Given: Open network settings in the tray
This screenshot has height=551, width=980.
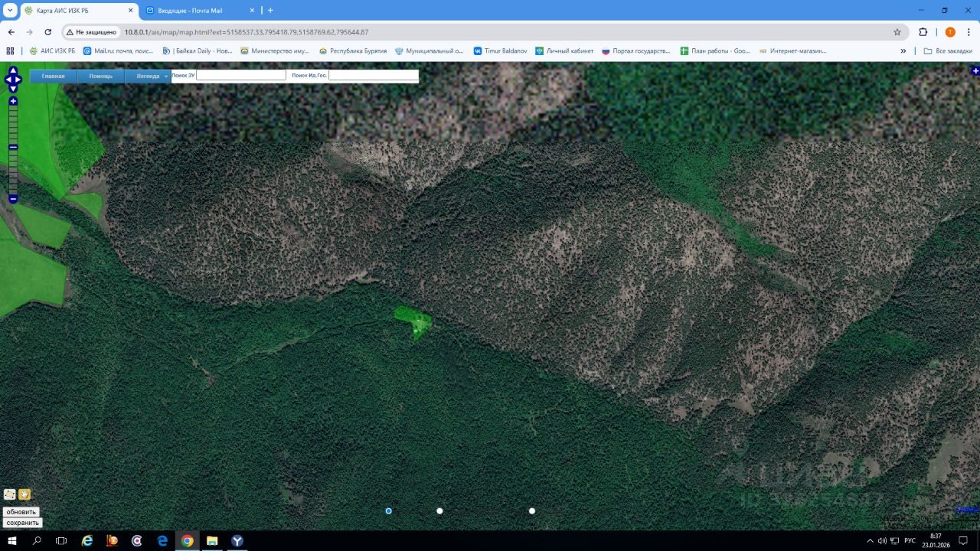Looking at the screenshot, I should click(x=894, y=540).
